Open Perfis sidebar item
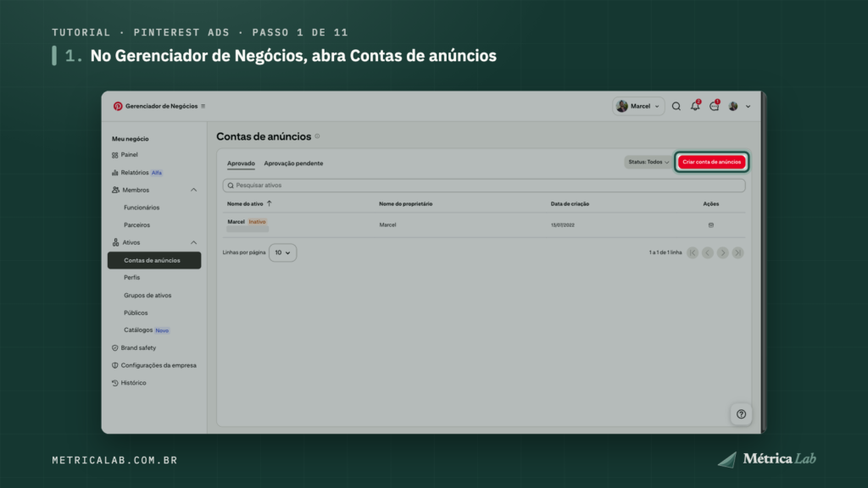The image size is (868, 488). [131, 278]
